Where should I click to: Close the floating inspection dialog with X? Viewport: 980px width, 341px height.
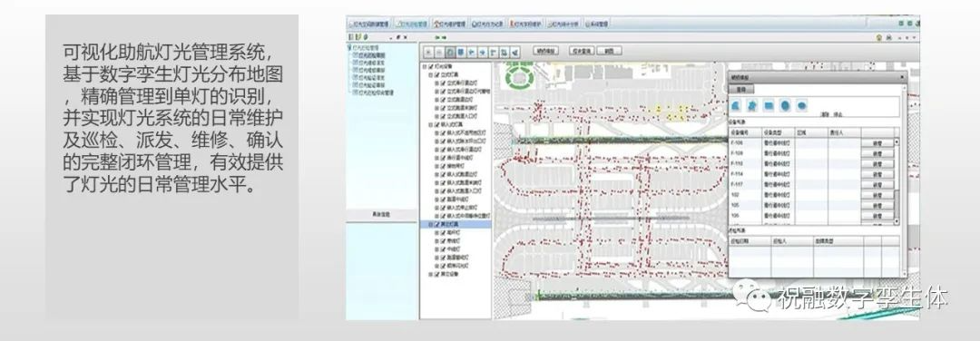pos(901,77)
